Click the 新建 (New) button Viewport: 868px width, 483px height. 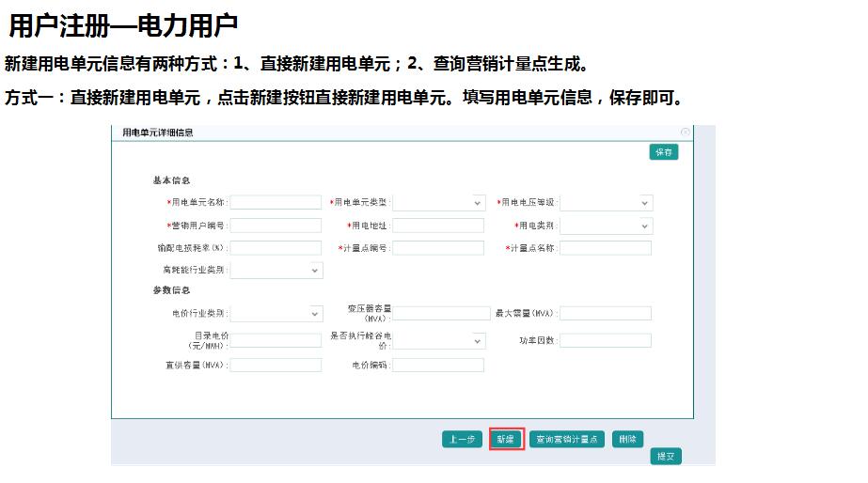[506, 439]
